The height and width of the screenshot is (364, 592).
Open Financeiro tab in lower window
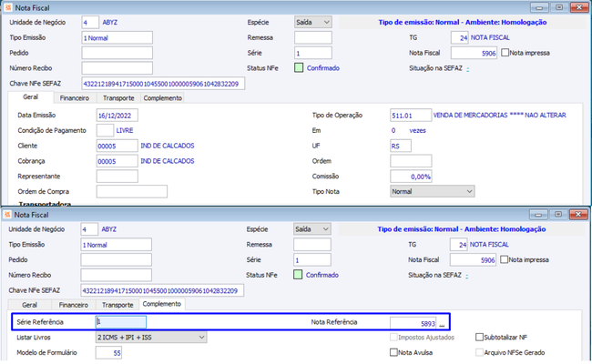74,305
